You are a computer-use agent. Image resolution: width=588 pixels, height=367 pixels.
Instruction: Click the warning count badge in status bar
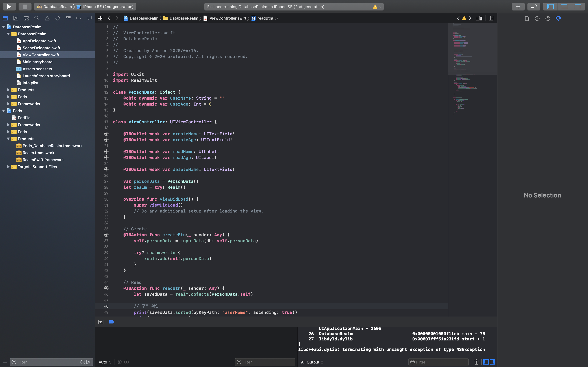[x=377, y=7]
